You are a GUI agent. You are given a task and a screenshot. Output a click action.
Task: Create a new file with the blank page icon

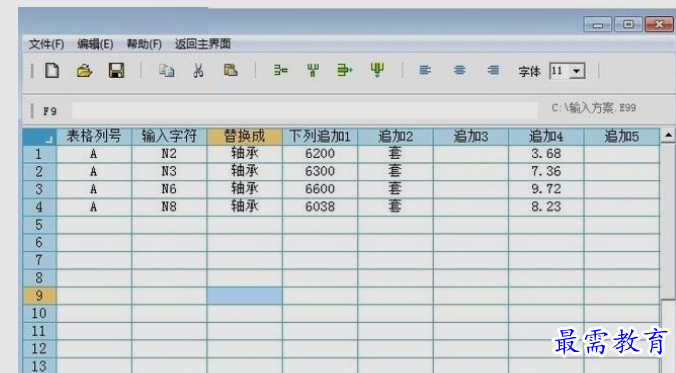(x=52, y=70)
